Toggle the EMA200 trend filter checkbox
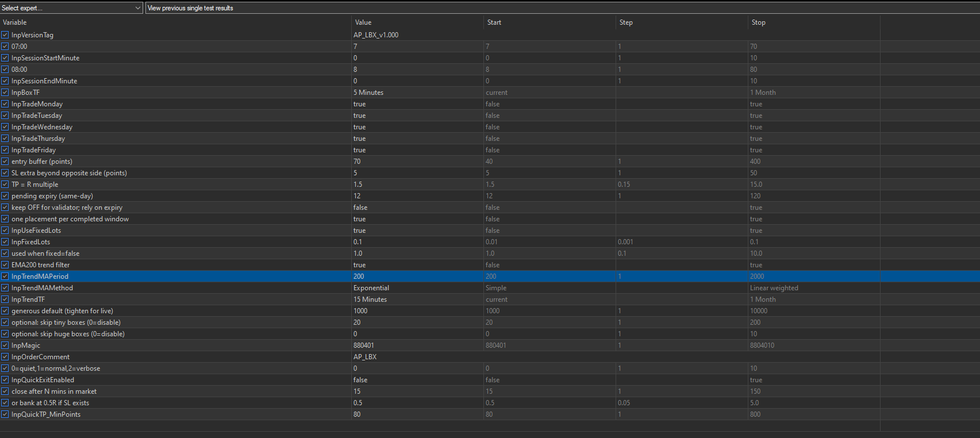The image size is (980, 438). pyautogui.click(x=5, y=265)
